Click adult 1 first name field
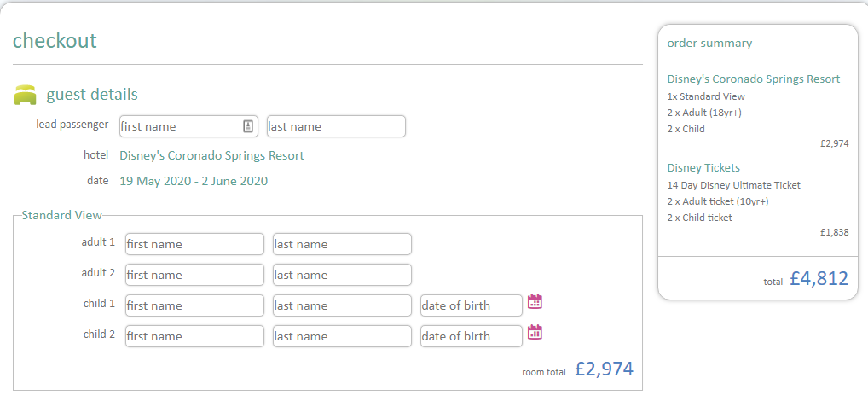Viewport: 868px width, 413px height. tap(194, 244)
